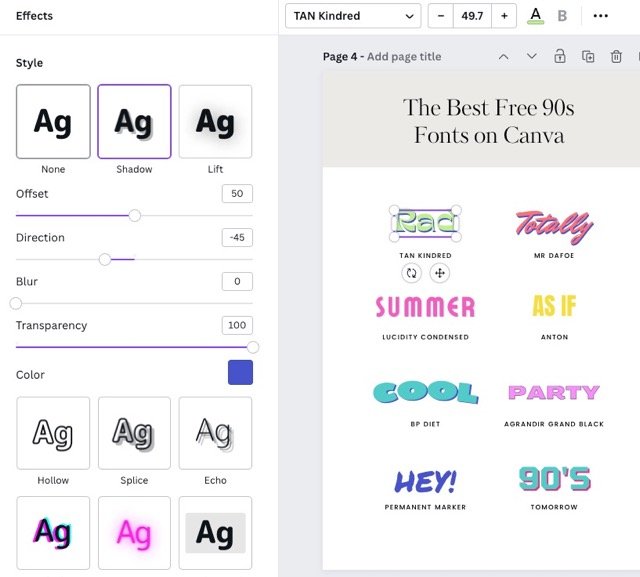
Task: Click the LUCIDITY CONDENSED caption
Action: pos(425,337)
